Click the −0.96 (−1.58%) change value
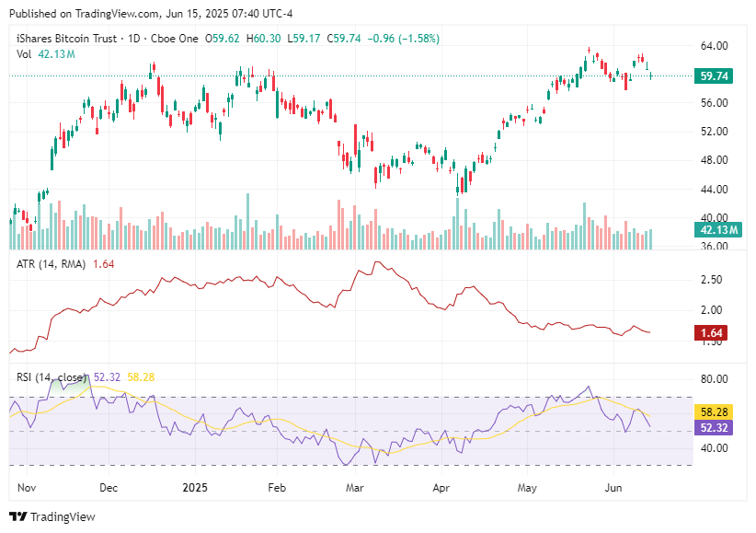The width and height of the screenshot is (756, 533). pos(404,39)
